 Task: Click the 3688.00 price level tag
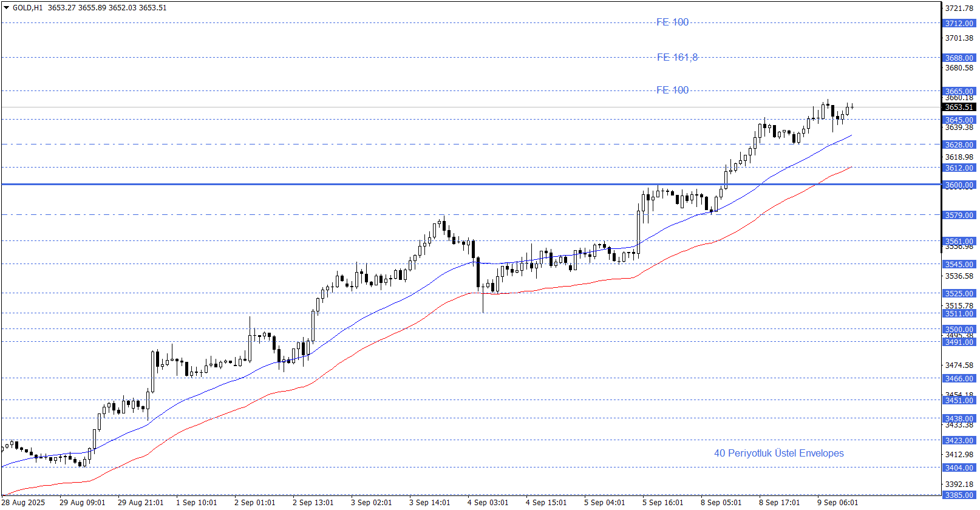coord(959,58)
